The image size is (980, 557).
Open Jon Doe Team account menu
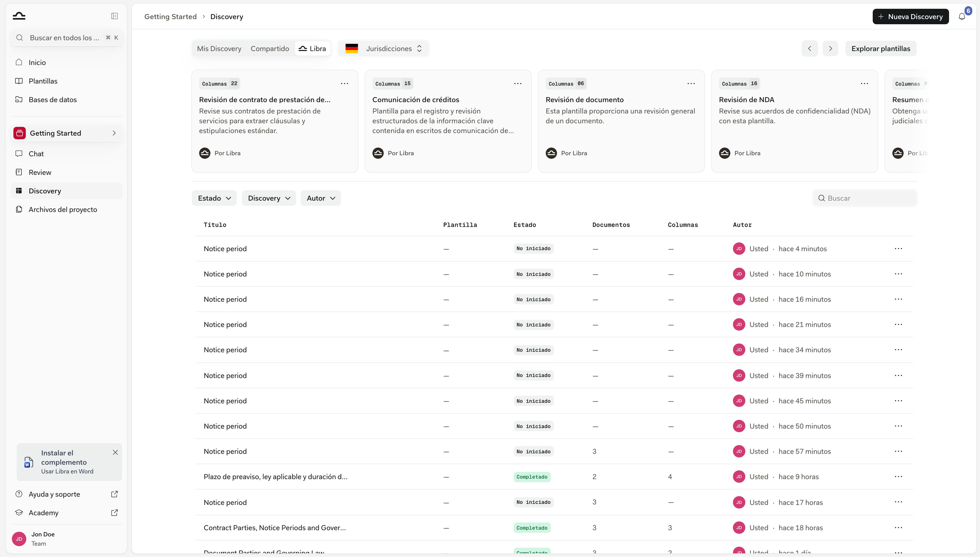pyautogui.click(x=67, y=539)
